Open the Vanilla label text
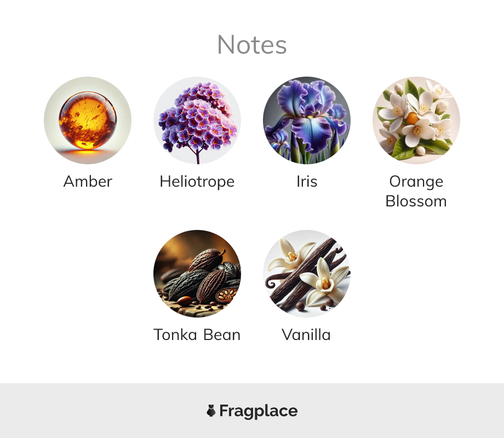The height and width of the screenshot is (438, 504). click(306, 335)
